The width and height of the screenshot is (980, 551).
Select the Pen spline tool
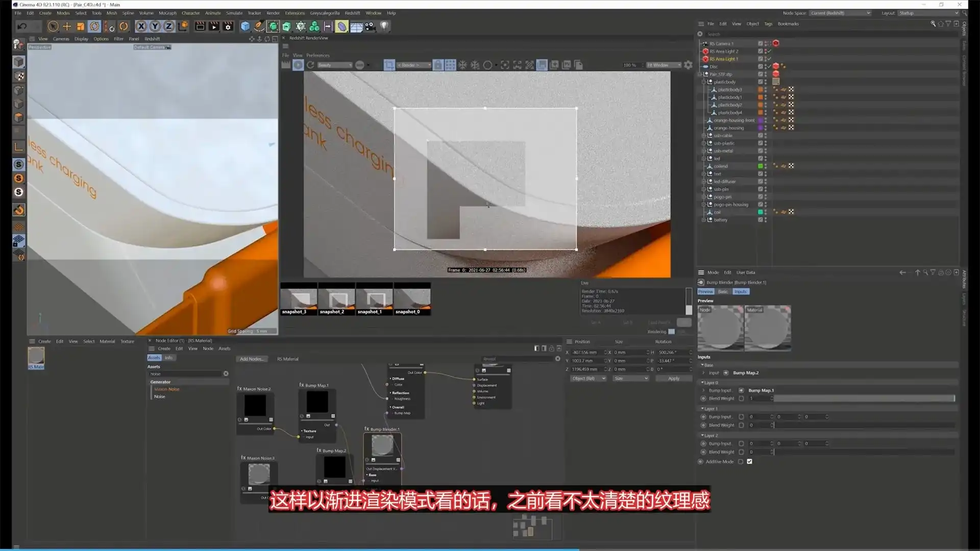tap(260, 26)
